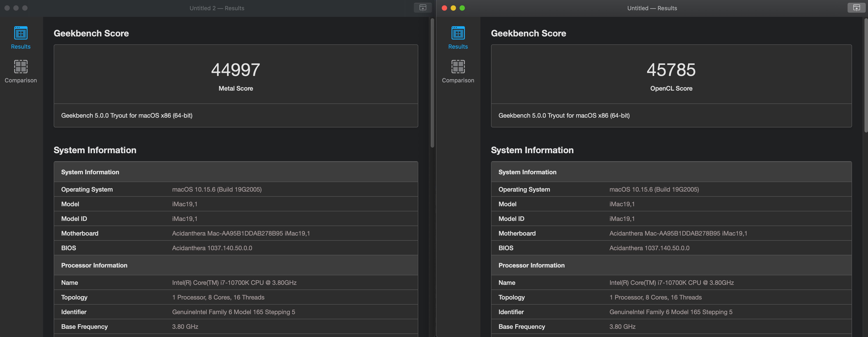Close the Untitled — Results window
The height and width of the screenshot is (337, 868).
click(x=444, y=8)
